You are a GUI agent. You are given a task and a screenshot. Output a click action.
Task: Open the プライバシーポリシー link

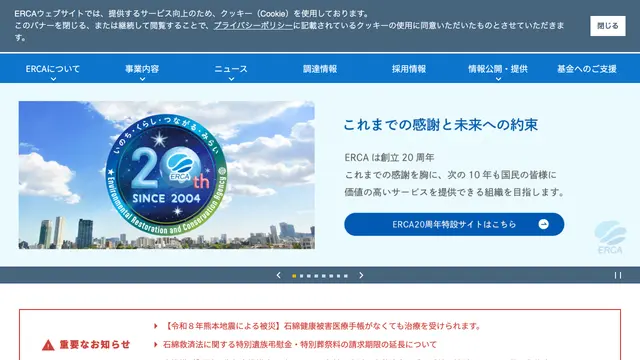coord(253,25)
